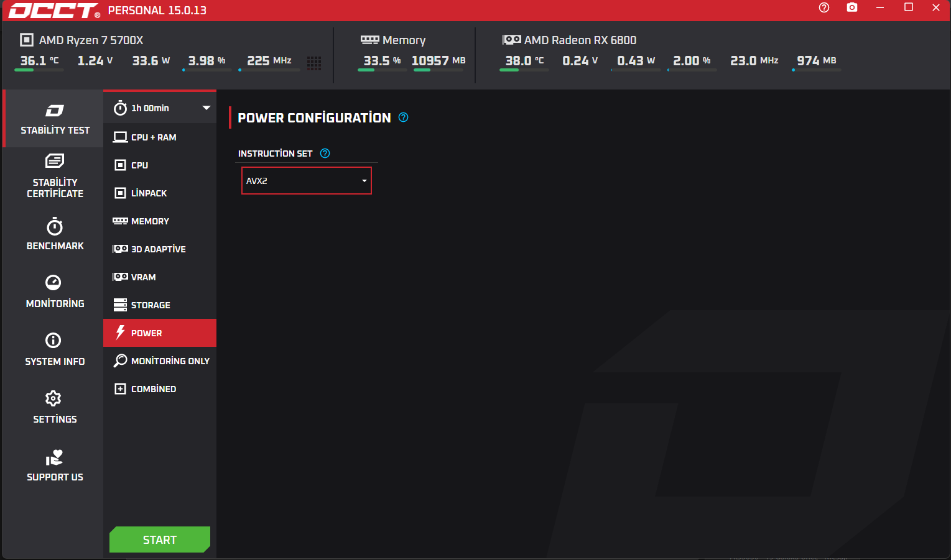Choose the Linpack test
951x560 pixels.
pos(160,193)
